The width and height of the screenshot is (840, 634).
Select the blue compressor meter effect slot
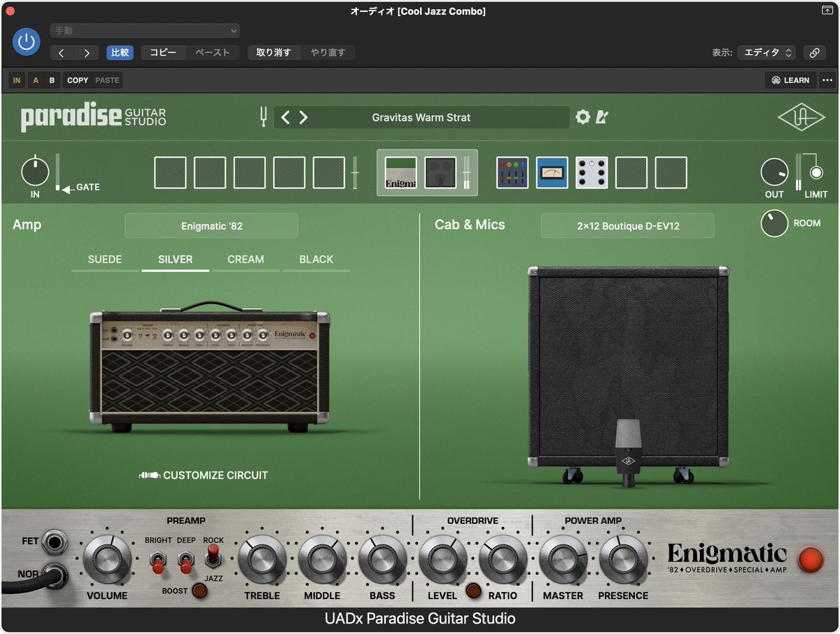(x=552, y=172)
